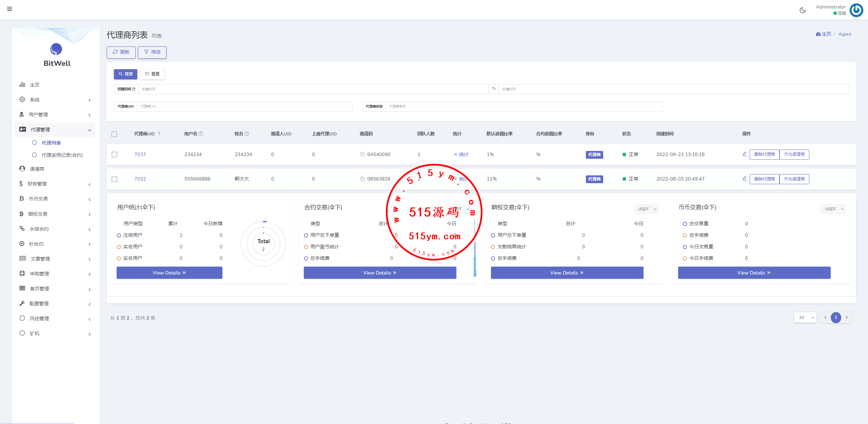Image resolution: width=868 pixels, height=424 pixels.
Task: Click the 代理商UID filter input field
Action: (244, 107)
